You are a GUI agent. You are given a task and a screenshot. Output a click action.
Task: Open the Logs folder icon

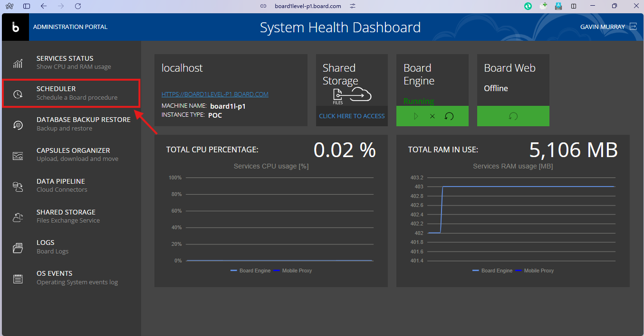(x=18, y=248)
